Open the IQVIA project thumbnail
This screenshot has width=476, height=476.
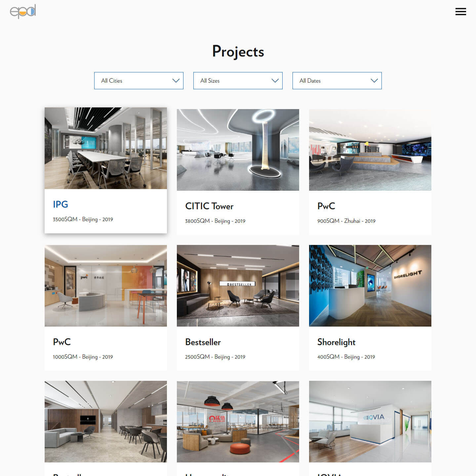[x=370, y=422]
